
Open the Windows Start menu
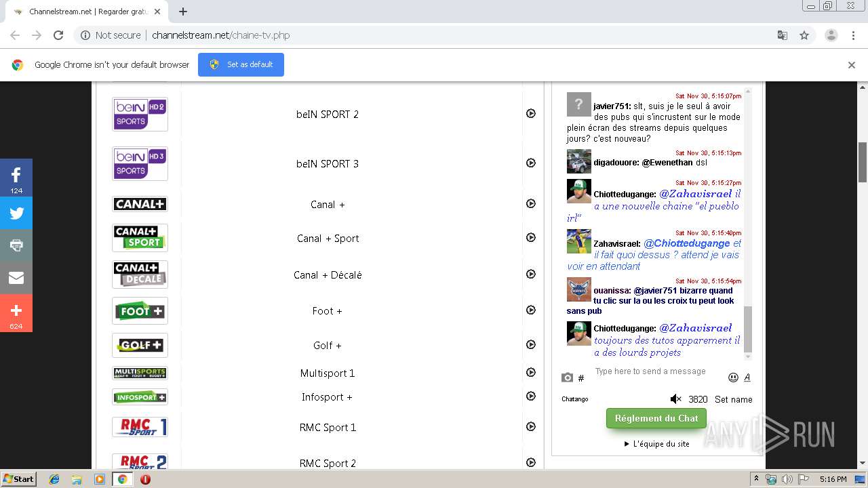coord(19,479)
